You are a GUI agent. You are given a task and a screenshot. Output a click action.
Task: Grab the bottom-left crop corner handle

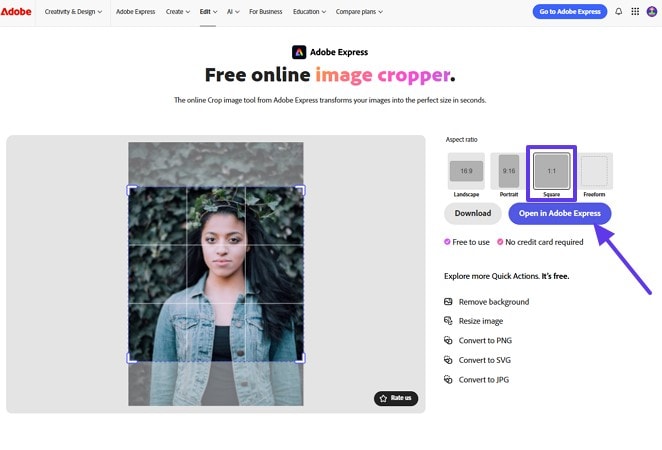point(131,358)
